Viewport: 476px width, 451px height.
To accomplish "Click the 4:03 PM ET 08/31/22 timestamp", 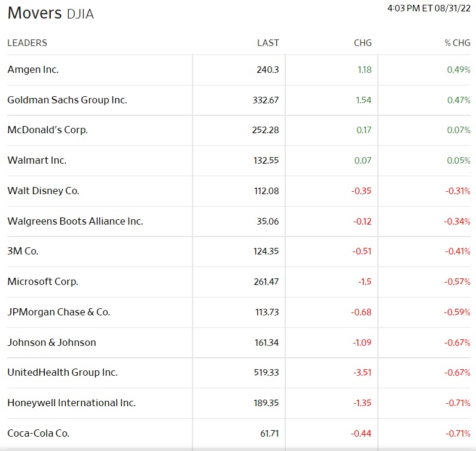I will pos(429,8).
